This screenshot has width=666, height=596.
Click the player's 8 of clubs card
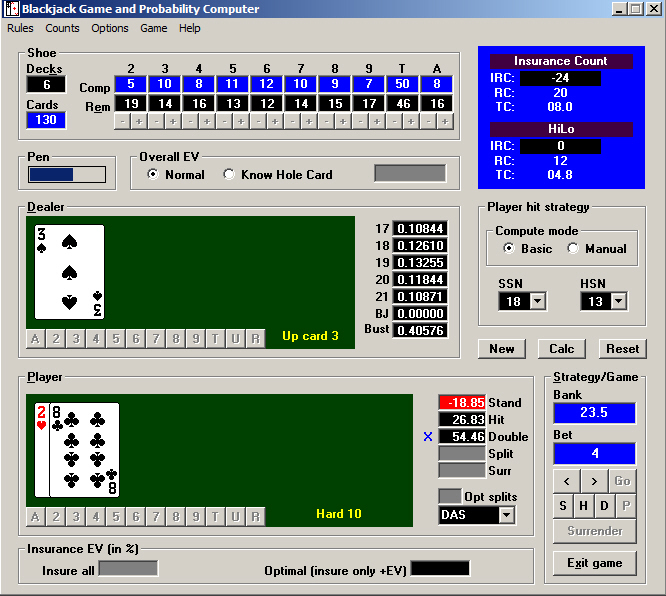(89, 450)
